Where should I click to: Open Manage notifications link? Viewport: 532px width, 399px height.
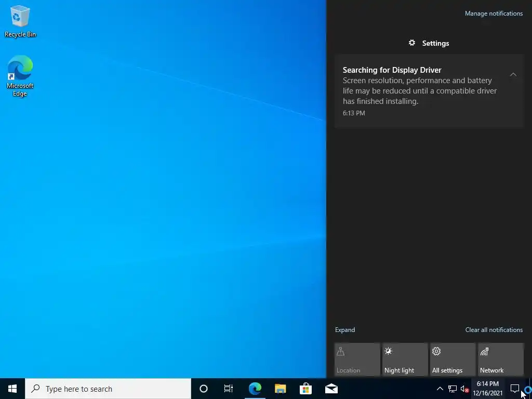pyautogui.click(x=494, y=14)
